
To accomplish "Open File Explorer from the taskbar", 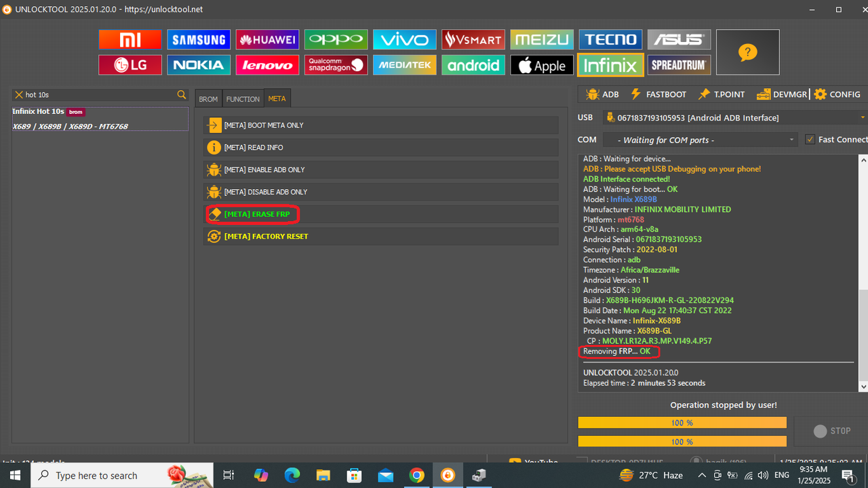I will tap(323, 475).
